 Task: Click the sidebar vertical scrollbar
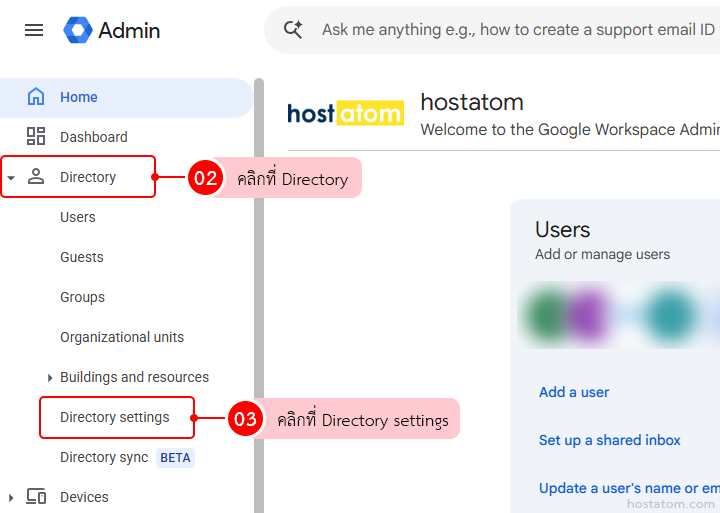tap(259, 295)
